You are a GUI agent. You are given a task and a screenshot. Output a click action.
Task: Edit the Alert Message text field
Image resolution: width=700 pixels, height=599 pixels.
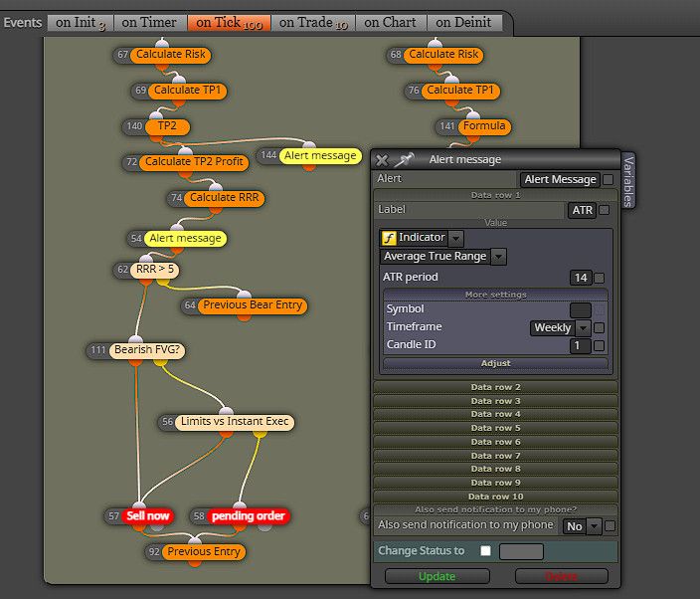point(560,179)
